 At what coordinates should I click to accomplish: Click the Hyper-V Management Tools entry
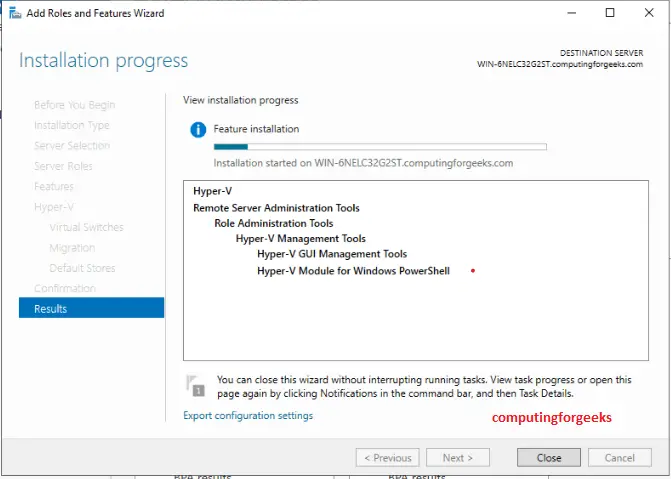click(x=300, y=238)
